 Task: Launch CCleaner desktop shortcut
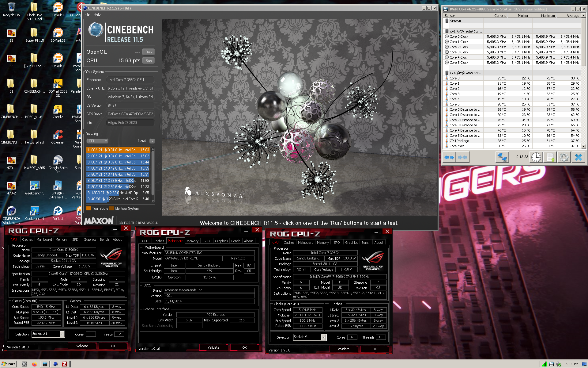click(58, 136)
